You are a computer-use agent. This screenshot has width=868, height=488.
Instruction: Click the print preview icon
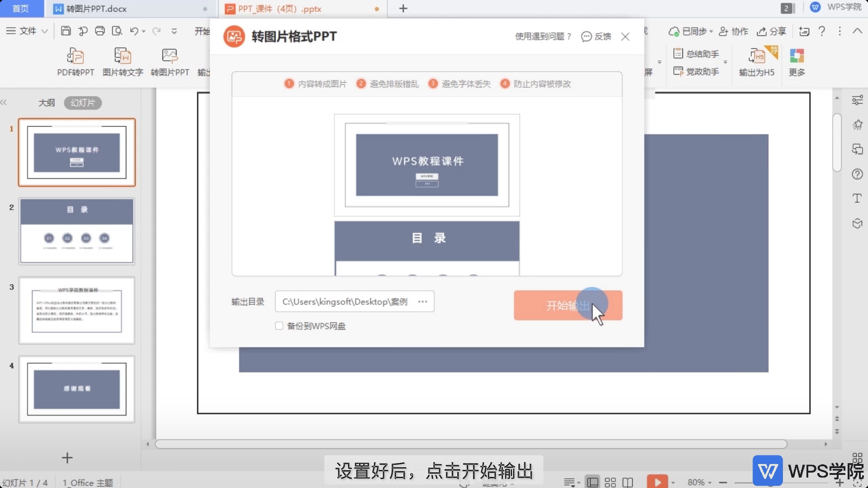point(117,31)
